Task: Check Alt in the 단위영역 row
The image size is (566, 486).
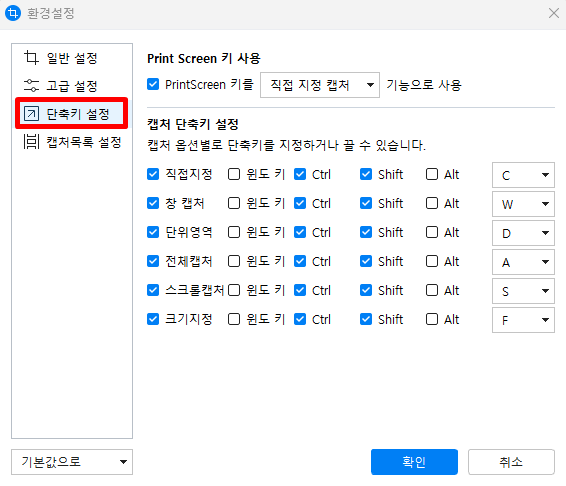Action: click(x=432, y=232)
